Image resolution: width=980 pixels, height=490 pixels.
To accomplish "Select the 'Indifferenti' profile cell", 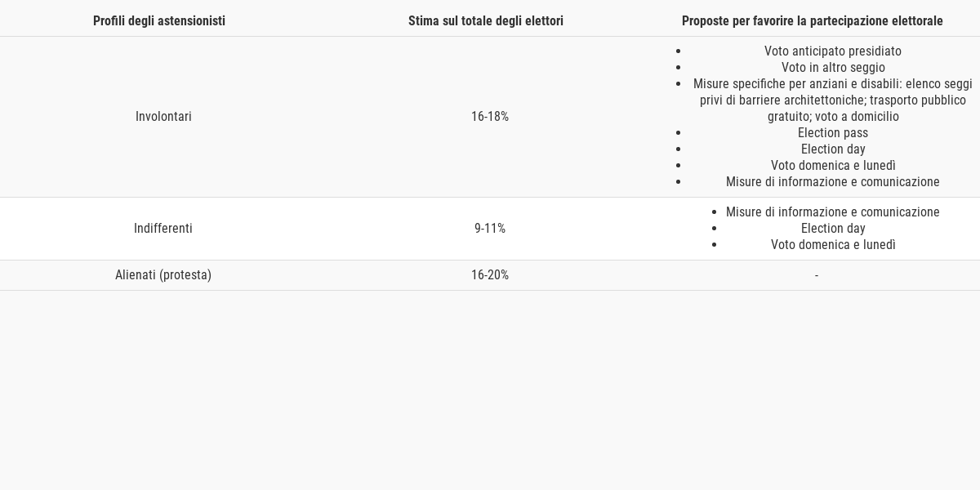I will pos(163,229).
